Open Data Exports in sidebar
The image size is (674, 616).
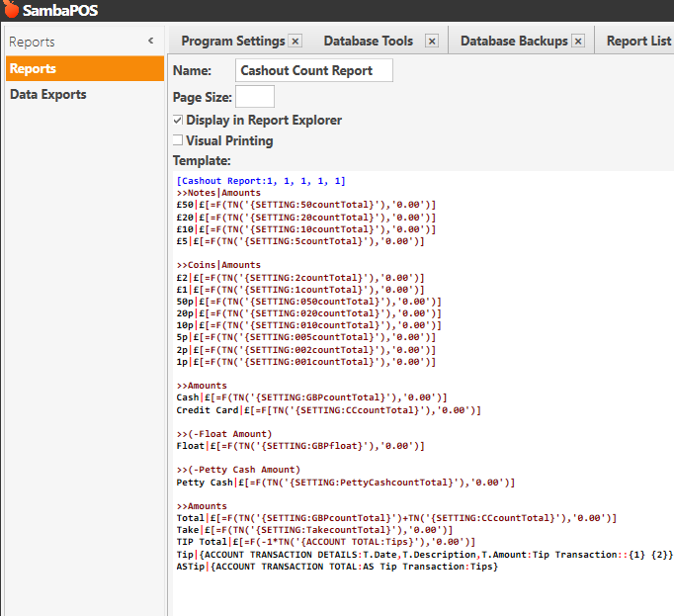48,94
